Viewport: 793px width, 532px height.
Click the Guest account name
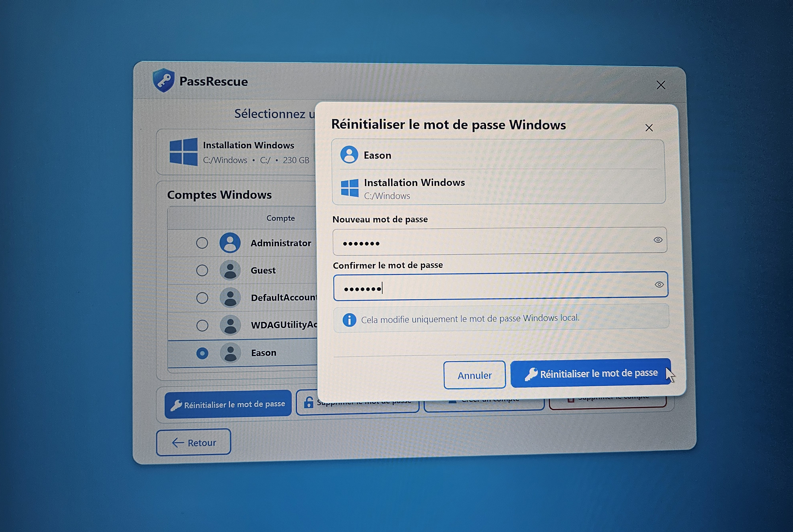point(263,271)
